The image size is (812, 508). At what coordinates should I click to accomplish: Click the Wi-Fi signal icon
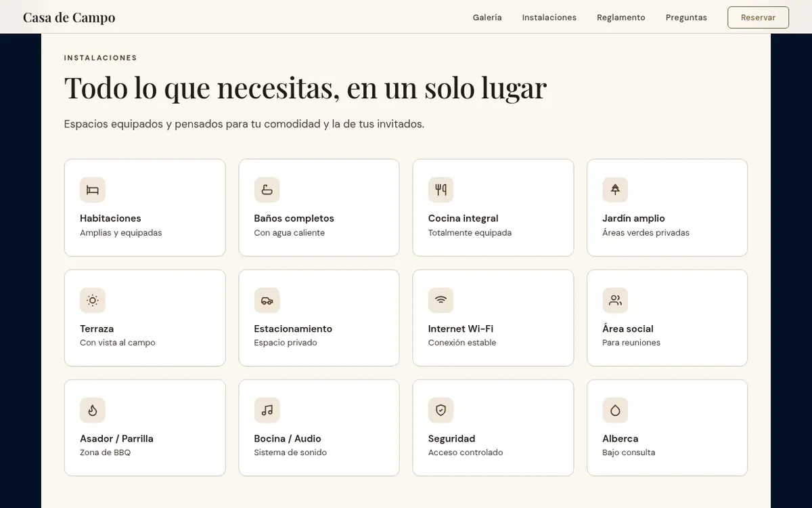(x=441, y=300)
